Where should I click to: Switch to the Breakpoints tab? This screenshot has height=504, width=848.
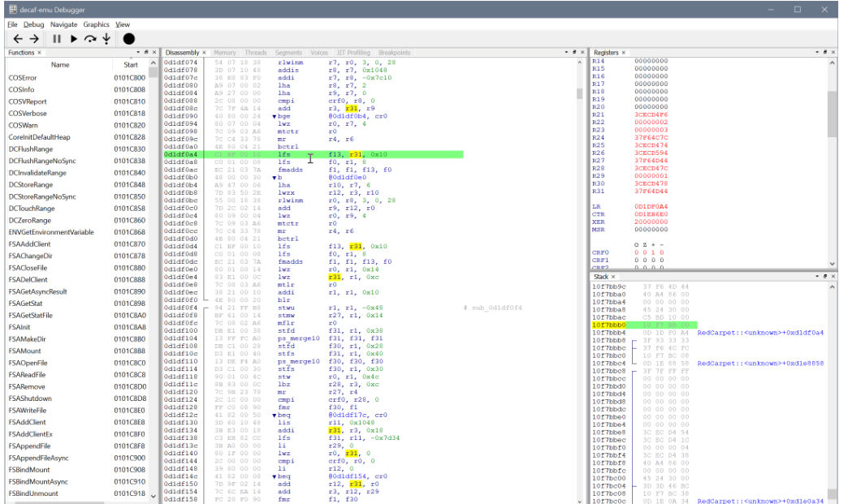pos(394,53)
